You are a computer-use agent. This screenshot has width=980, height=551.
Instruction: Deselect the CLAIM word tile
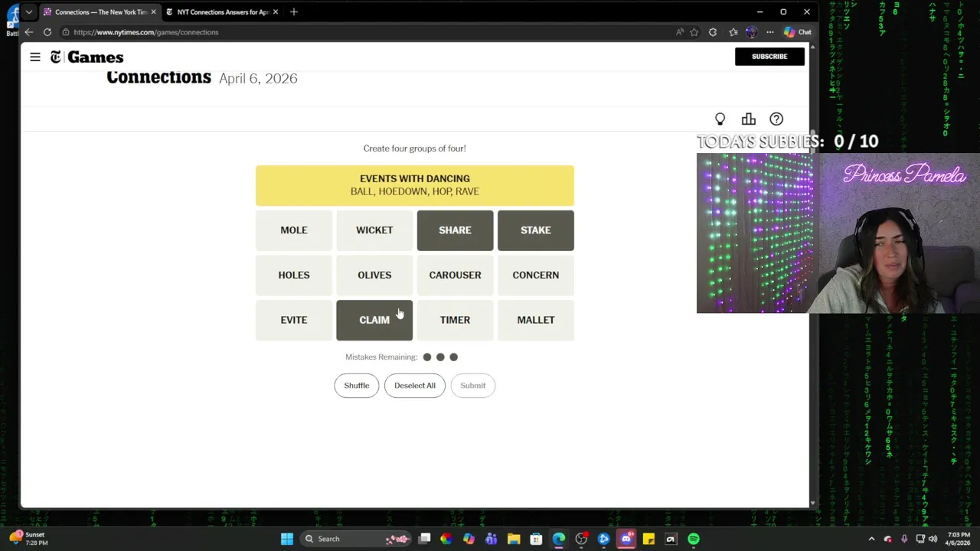tap(374, 320)
